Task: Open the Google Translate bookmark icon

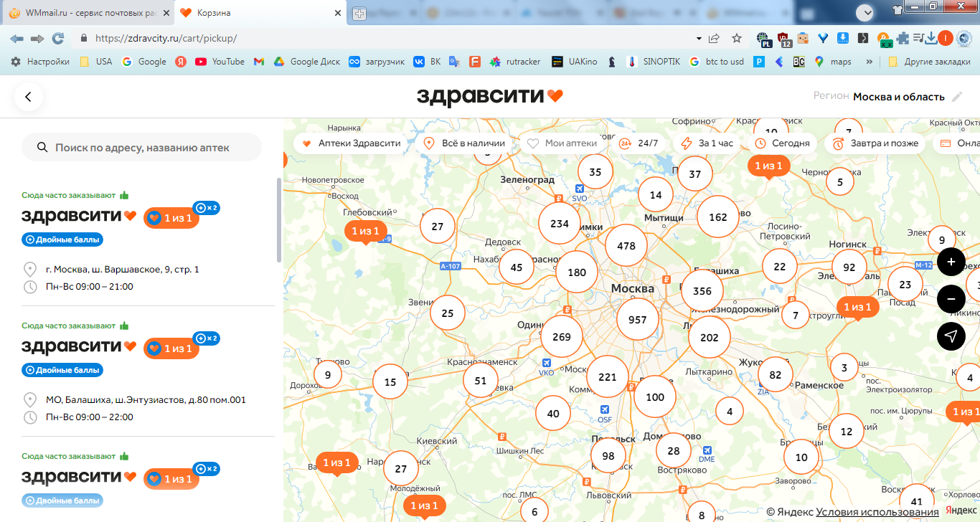Action: [453, 62]
